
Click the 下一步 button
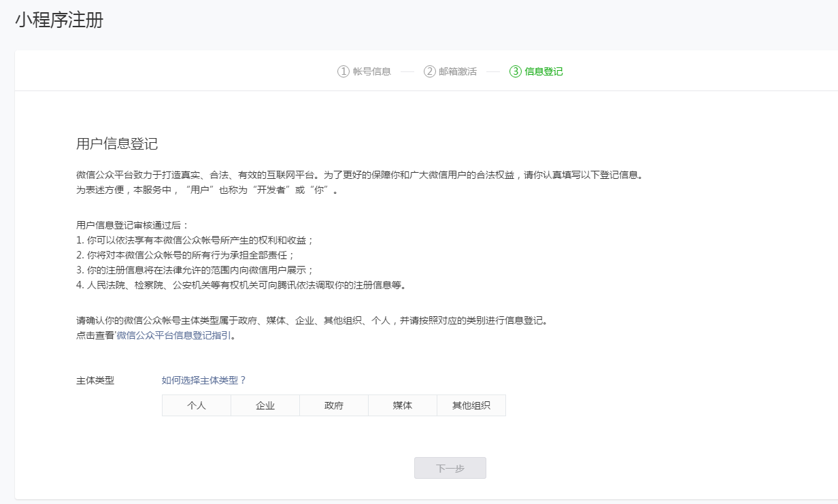(450, 467)
